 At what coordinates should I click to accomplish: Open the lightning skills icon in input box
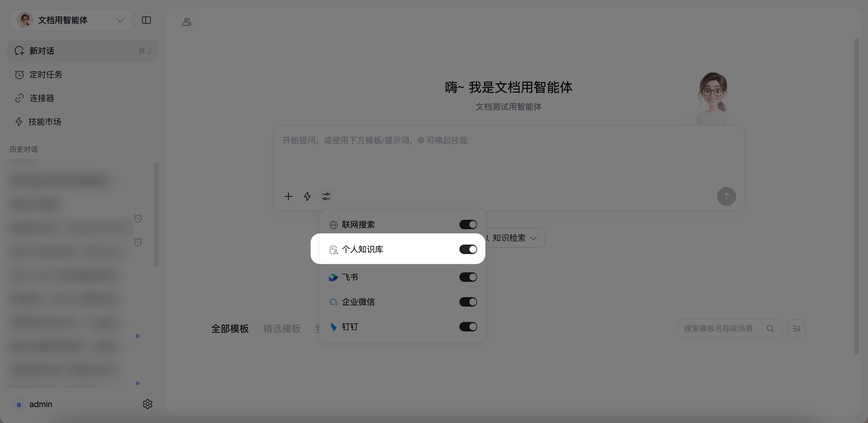click(307, 196)
